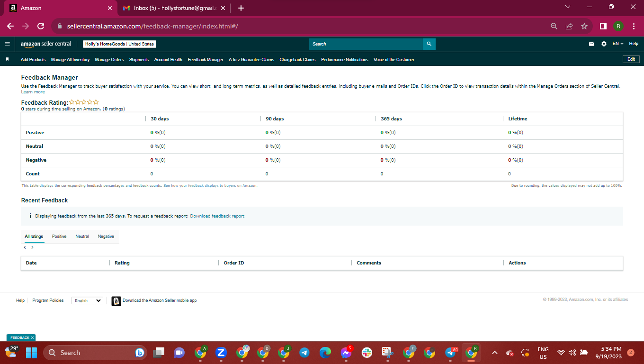
Task: Open the English language select in the footer
Action: 87,300
